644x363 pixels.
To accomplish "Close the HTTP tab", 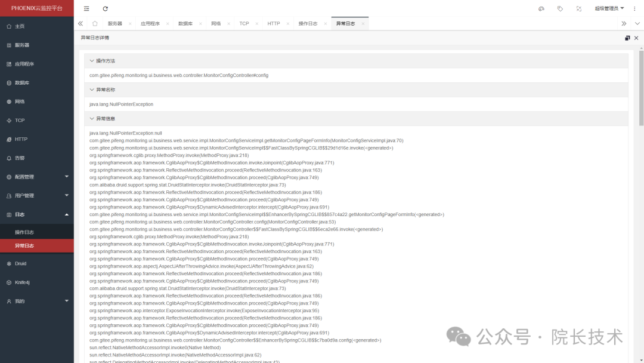I will click(288, 24).
